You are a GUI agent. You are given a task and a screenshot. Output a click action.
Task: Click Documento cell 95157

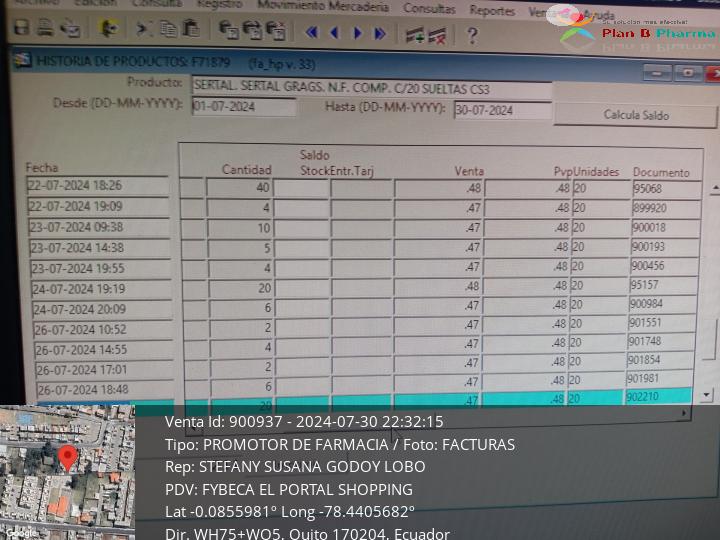coord(664,285)
